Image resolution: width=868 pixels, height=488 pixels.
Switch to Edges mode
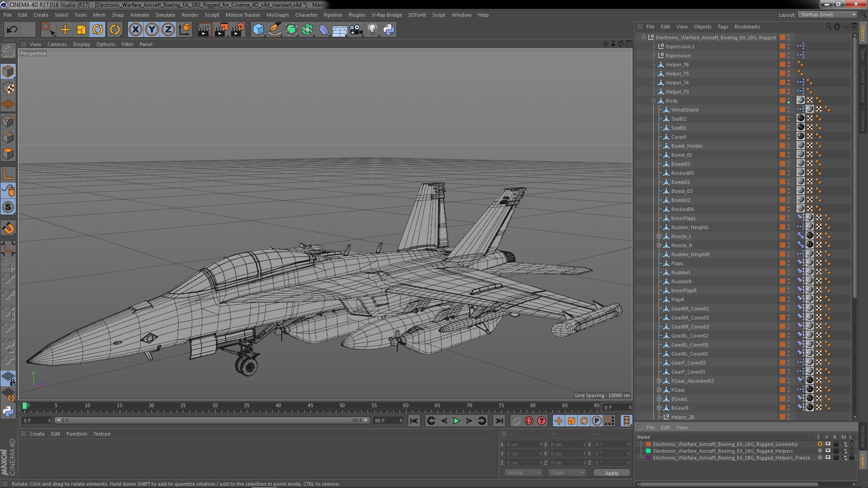(x=8, y=137)
